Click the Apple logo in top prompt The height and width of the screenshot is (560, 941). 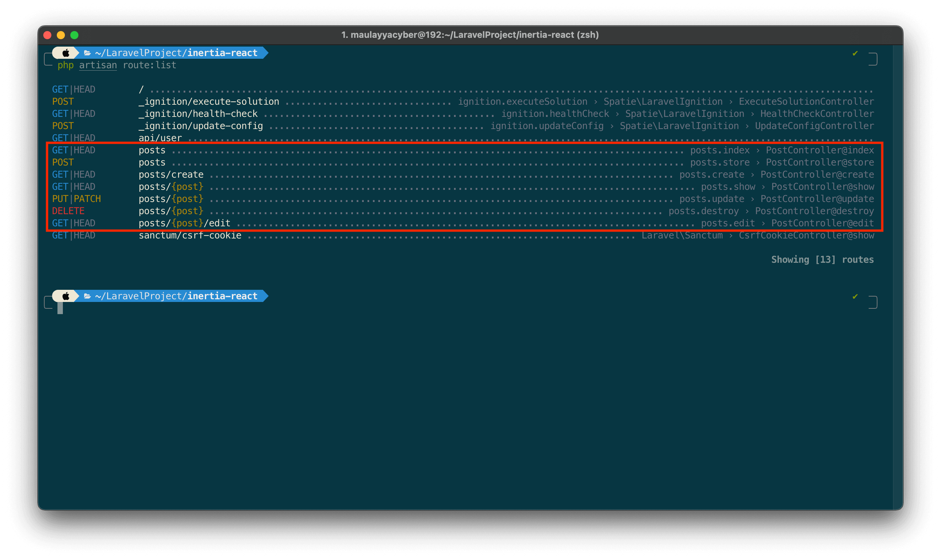pos(66,53)
